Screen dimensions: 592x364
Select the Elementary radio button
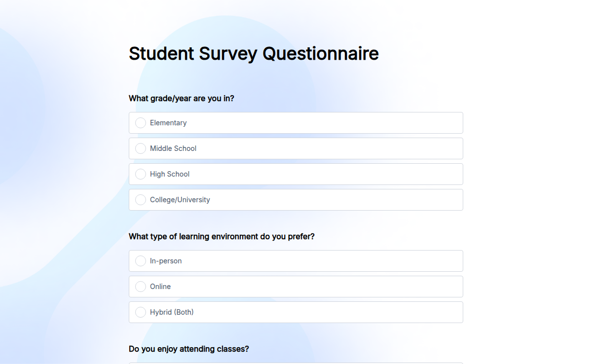141,123
